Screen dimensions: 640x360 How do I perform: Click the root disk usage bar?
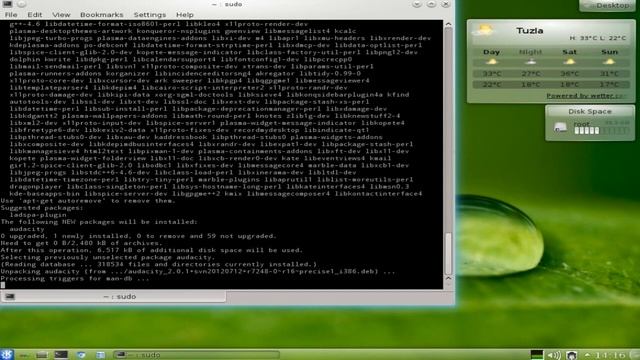(x=602, y=131)
